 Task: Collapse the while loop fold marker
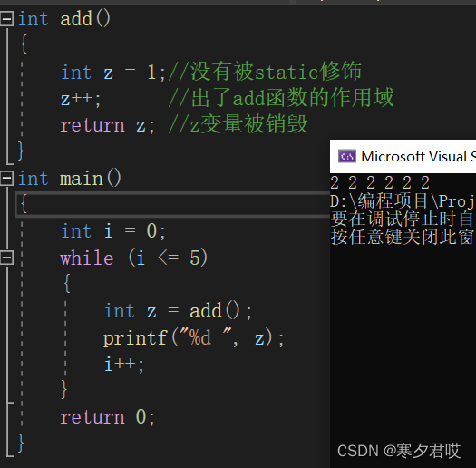click(x=6, y=258)
